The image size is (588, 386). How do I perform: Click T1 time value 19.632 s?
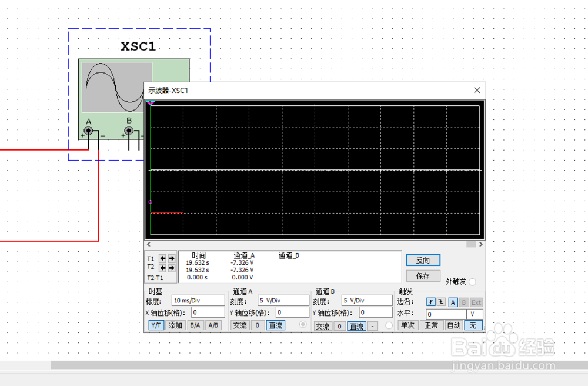[x=198, y=262]
